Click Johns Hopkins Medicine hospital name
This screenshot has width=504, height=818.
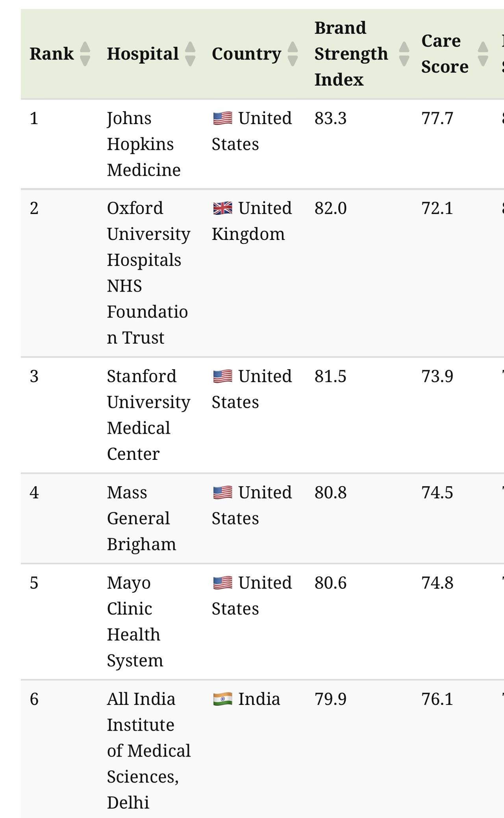pos(144,144)
